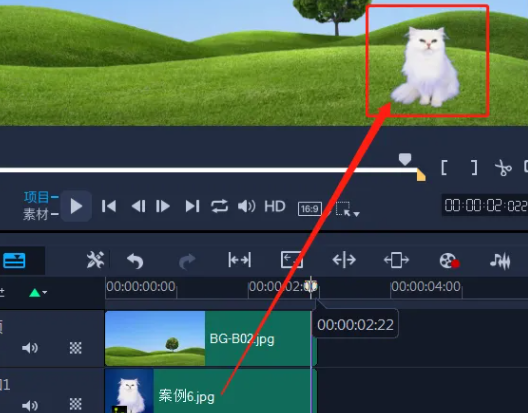Step to the previous frame
Screen dimensions: 528x413
click(x=138, y=206)
